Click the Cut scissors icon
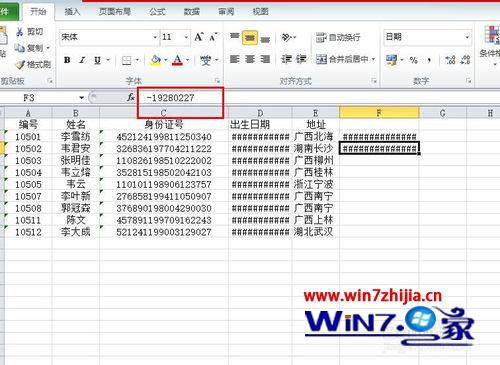 click(20, 32)
